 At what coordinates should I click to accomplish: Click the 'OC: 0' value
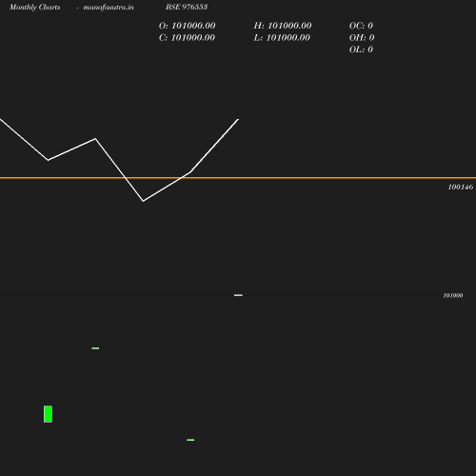361,26
